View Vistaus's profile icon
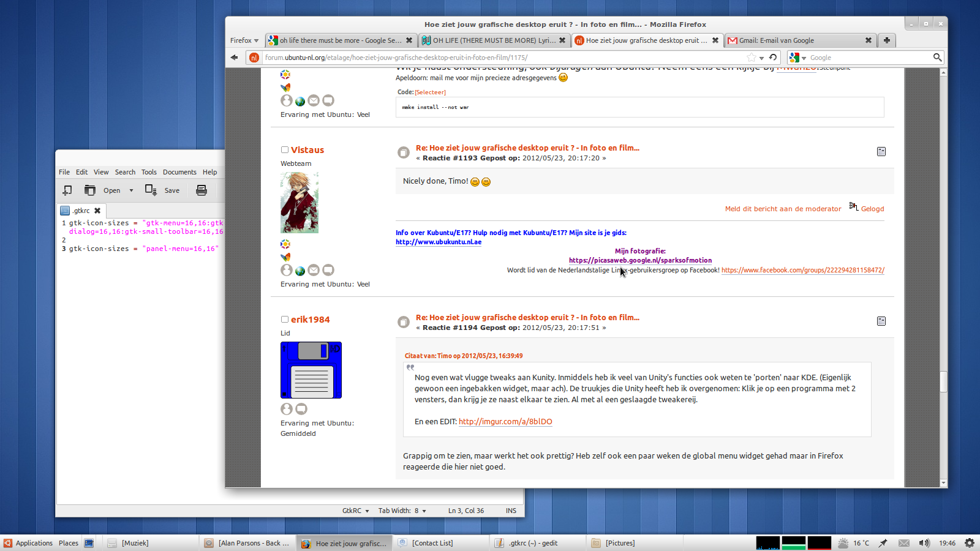 point(286,270)
